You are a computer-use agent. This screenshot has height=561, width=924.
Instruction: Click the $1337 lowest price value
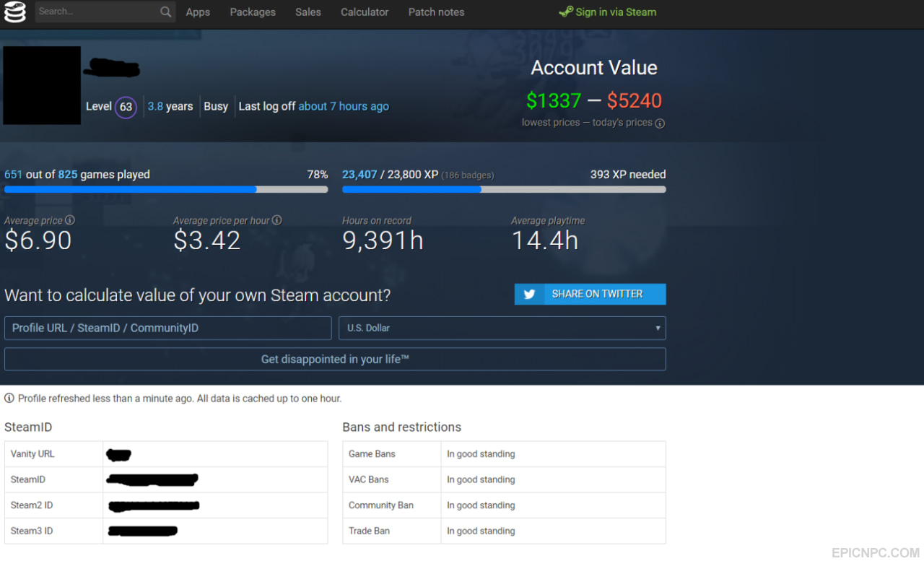click(554, 100)
